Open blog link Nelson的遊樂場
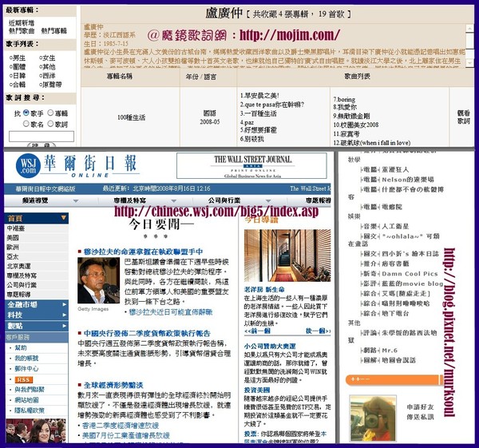The image size is (479, 448). coord(408,180)
